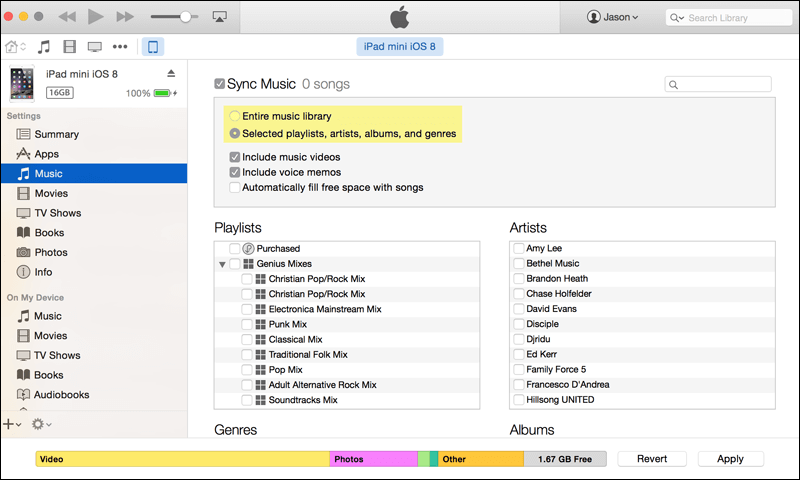The image size is (800, 480).
Task: Click the iPad mini iOS 8 tab
Action: pyautogui.click(x=399, y=46)
